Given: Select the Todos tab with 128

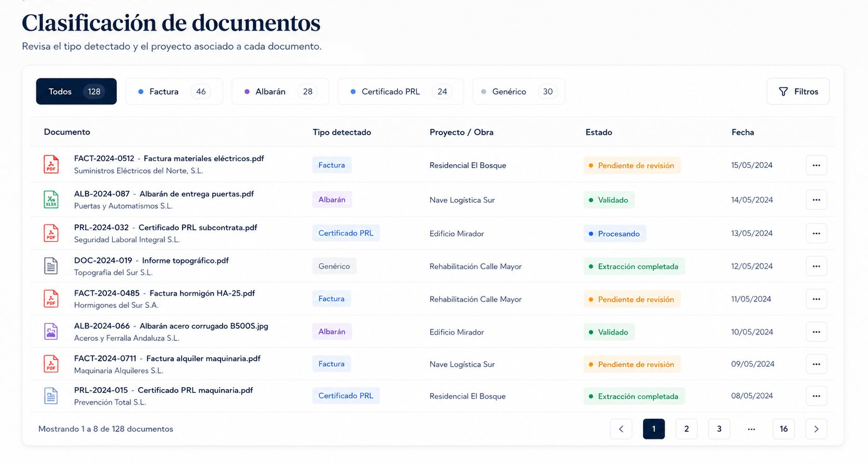Looking at the screenshot, I should click(x=76, y=91).
